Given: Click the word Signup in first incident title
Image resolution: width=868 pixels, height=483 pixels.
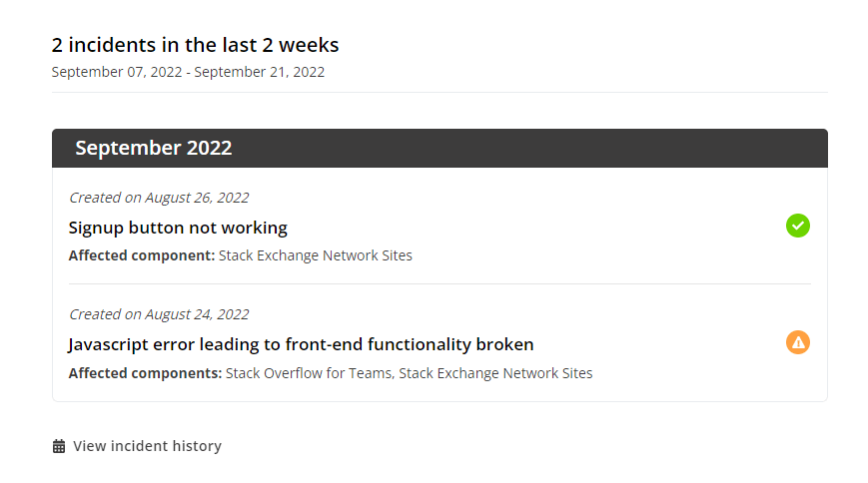Looking at the screenshot, I should [x=96, y=228].
